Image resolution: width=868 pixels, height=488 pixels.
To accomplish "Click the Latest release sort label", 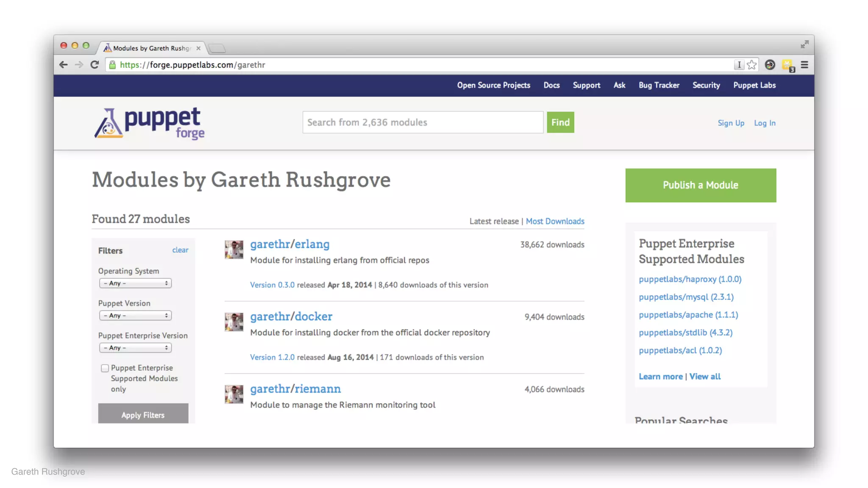I will [494, 221].
